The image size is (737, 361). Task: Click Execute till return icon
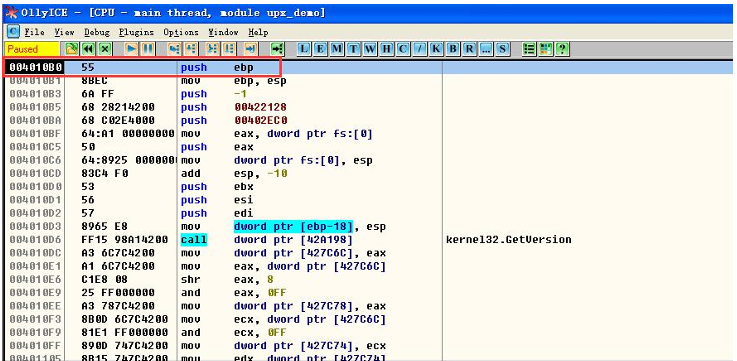click(x=251, y=49)
